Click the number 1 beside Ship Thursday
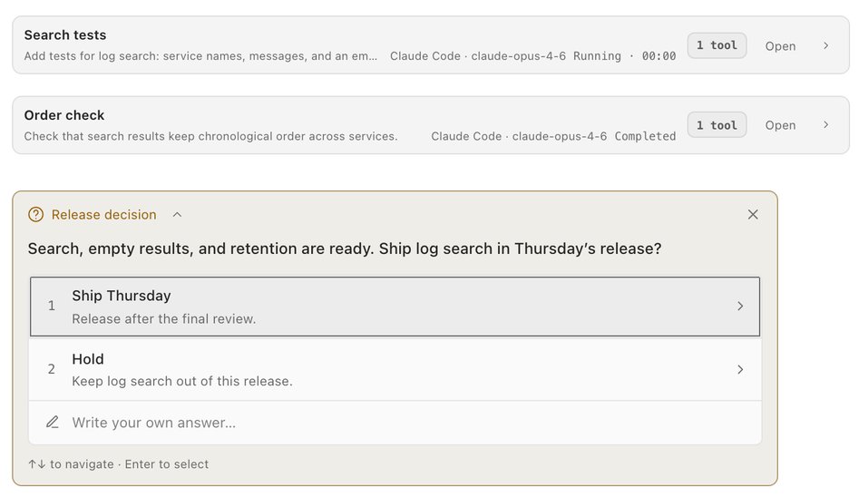This screenshot has width=868, height=497. click(52, 306)
